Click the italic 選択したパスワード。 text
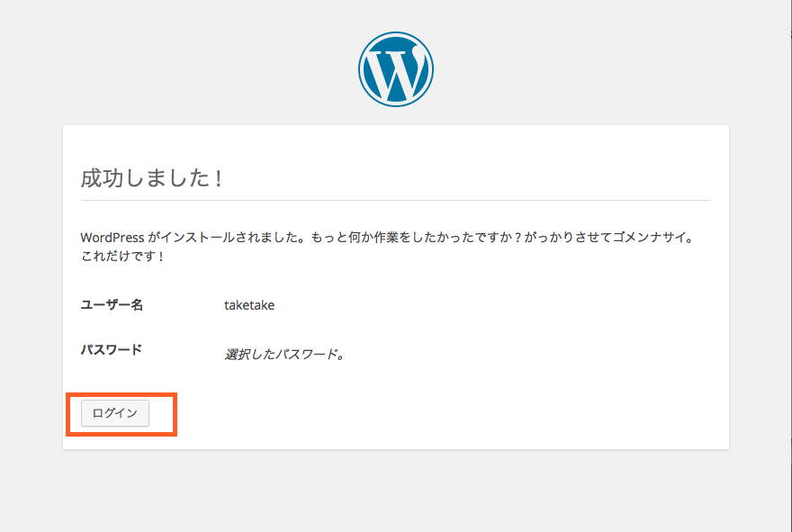This screenshot has height=532, width=792. [284, 354]
